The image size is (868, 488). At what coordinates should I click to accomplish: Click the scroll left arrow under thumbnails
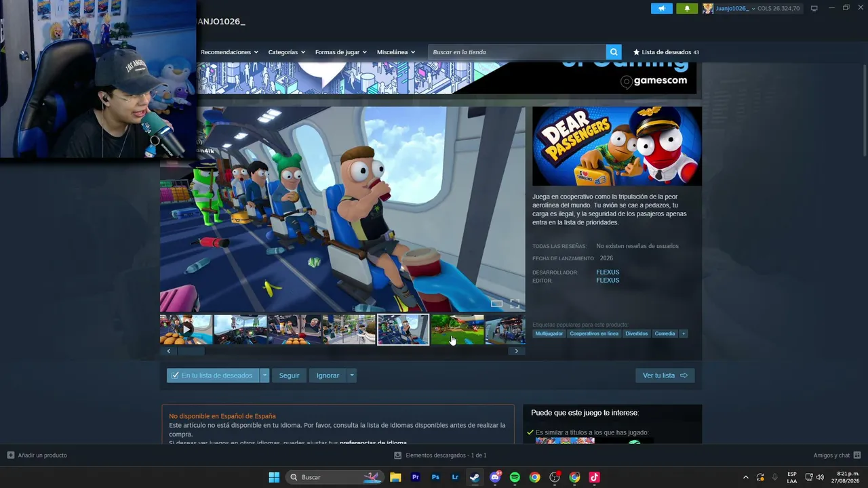click(x=169, y=351)
